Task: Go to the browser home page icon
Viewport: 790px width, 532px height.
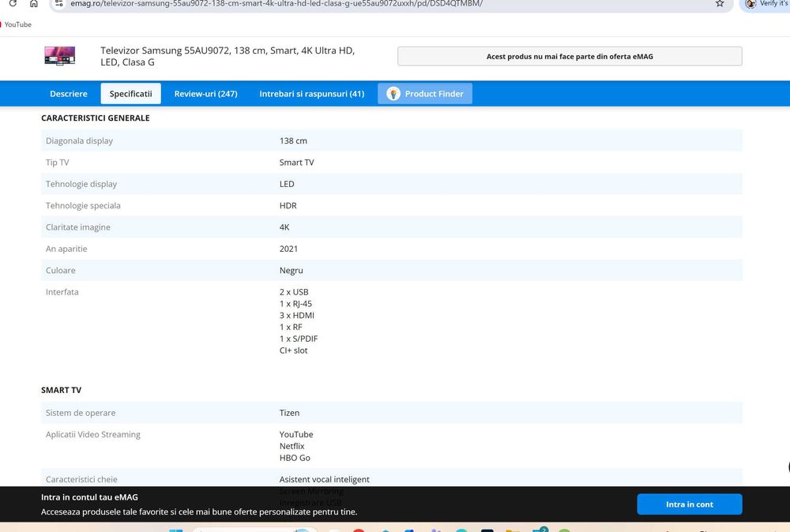Action: click(33, 3)
